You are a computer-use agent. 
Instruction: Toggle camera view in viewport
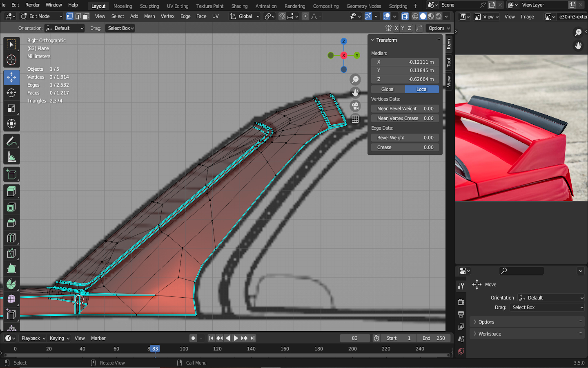pyautogui.click(x=355, y=106)
